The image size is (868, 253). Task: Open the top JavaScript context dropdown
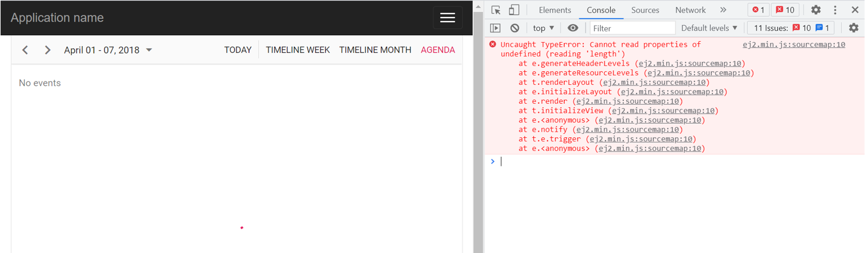click(543, 28)
